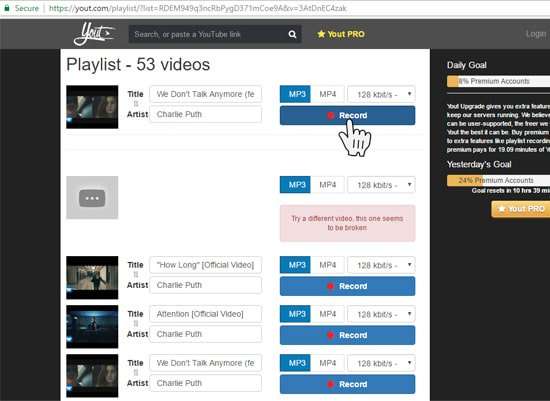Click the Daily Goal premium accounts progress bar
The height and width of the screenshot is (401, 550).
[x=498, y=81]
